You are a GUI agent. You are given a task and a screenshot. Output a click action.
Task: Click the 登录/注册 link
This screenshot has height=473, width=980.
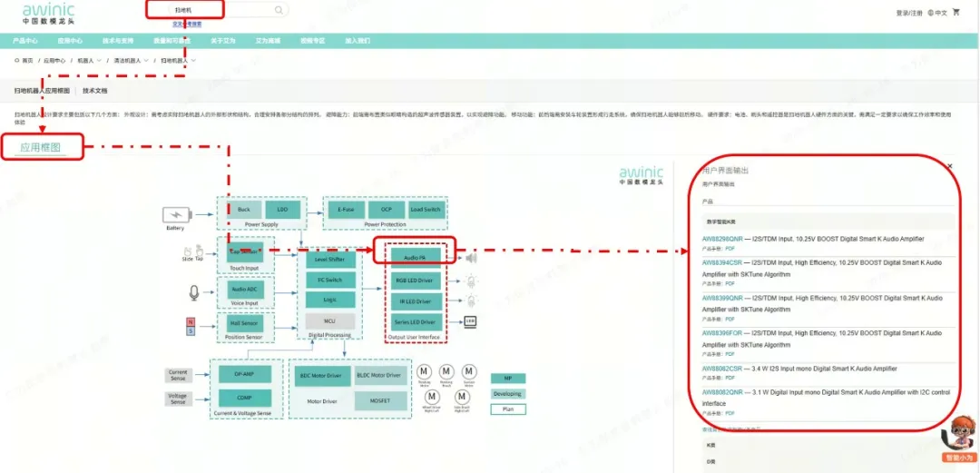(908, 13)
